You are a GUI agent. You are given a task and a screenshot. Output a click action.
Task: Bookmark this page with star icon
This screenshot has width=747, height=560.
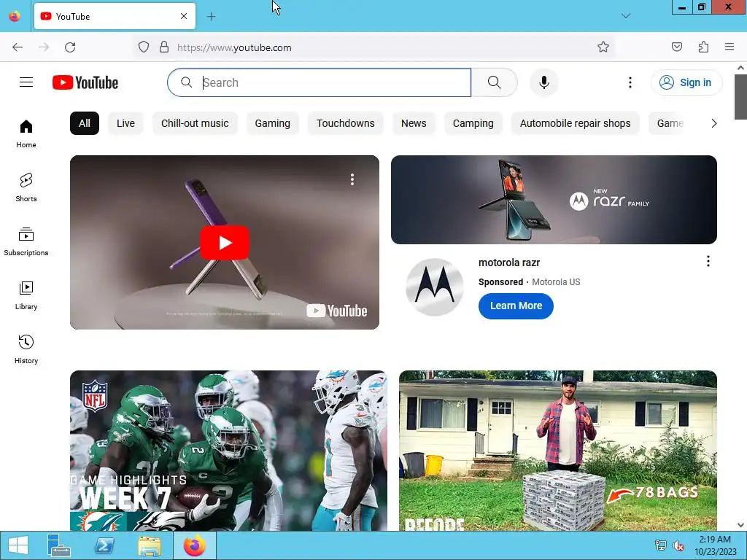[x=603, y=47]
